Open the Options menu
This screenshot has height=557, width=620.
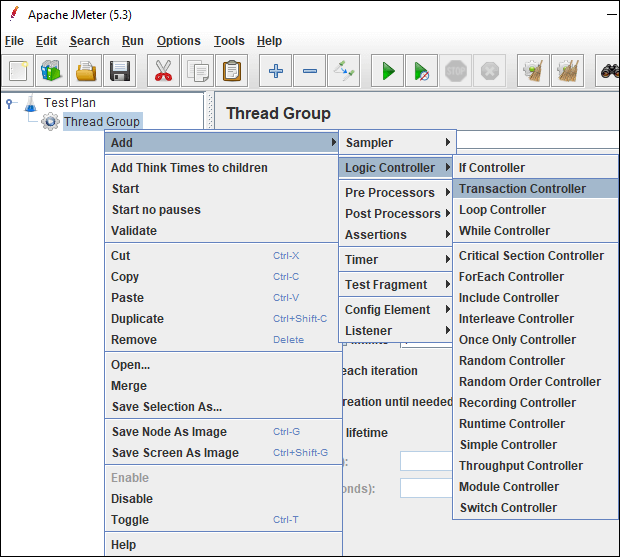tap(178, 41)
